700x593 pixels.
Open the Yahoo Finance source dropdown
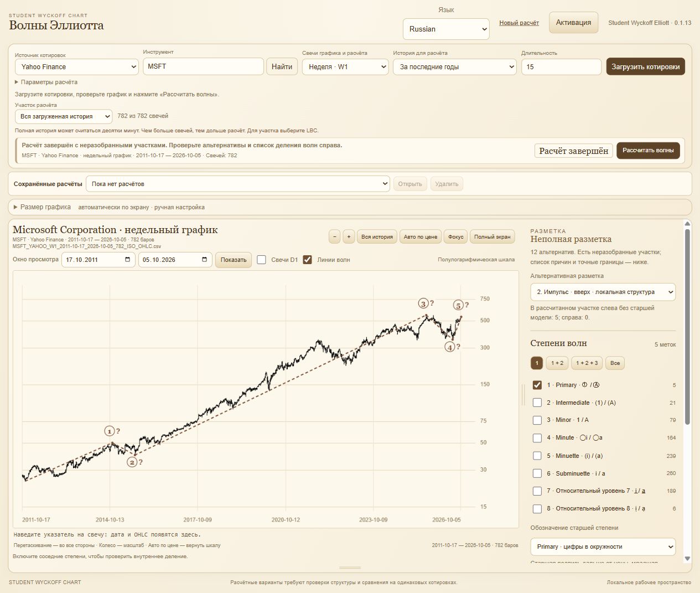click(x=77, y=67)
